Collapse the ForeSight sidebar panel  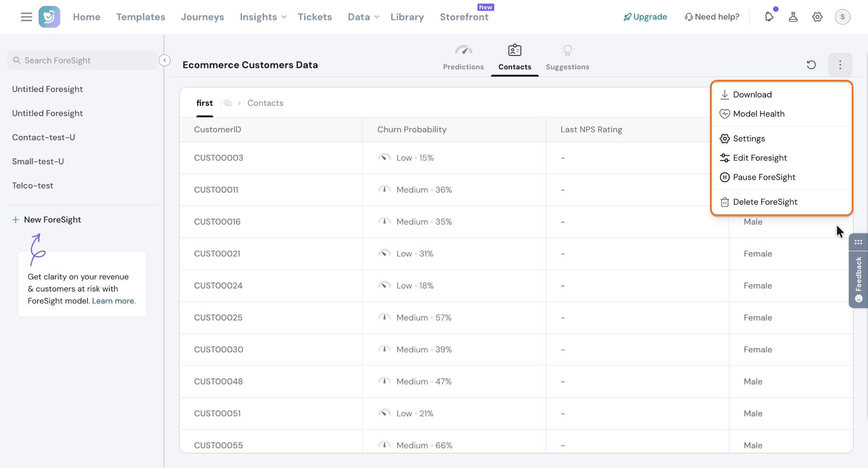pyautogui.click(x=164, y=60)
